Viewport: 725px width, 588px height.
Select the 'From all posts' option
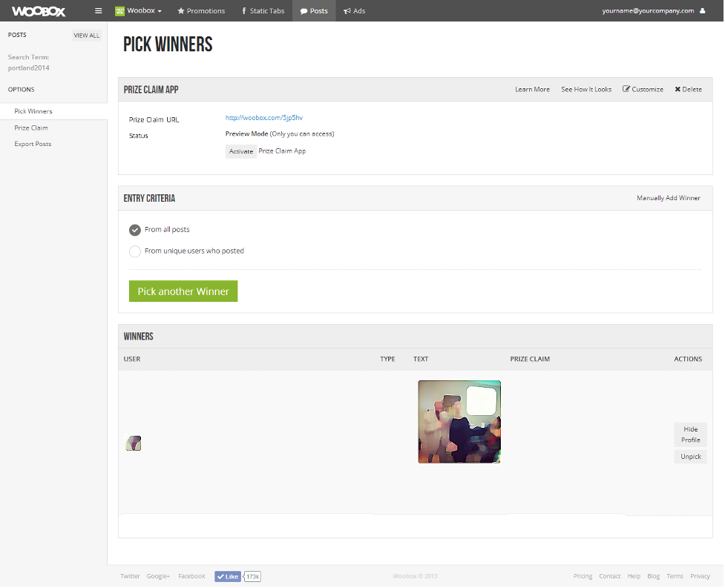click(x=135, y=230)
